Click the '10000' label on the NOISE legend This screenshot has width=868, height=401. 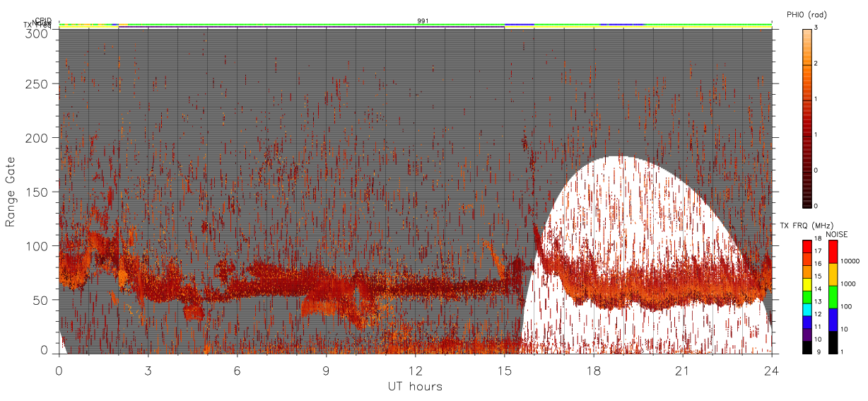(851, 262)
